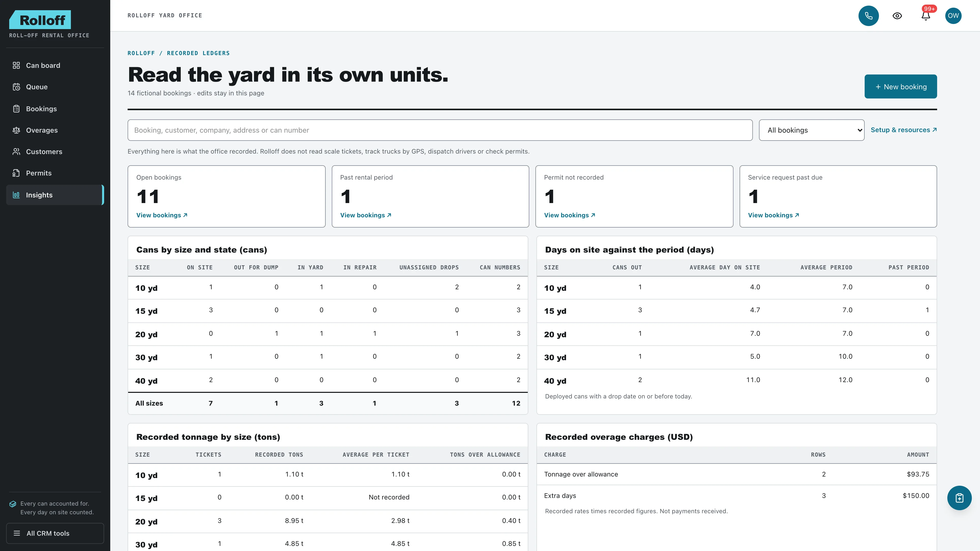The height and width of the screenshot is (551, 980).
Task: Select Overages in the sidebar
Action: 55,130
